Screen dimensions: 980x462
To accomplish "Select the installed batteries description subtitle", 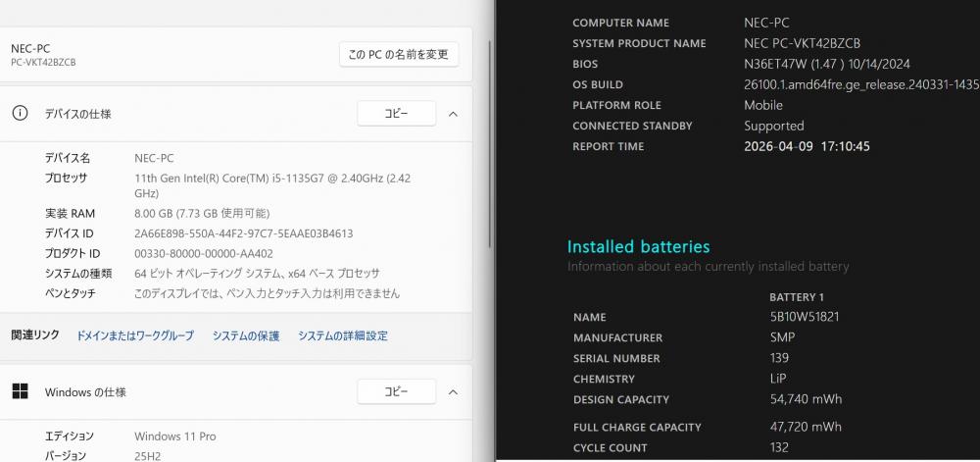I will coord(709,267).
